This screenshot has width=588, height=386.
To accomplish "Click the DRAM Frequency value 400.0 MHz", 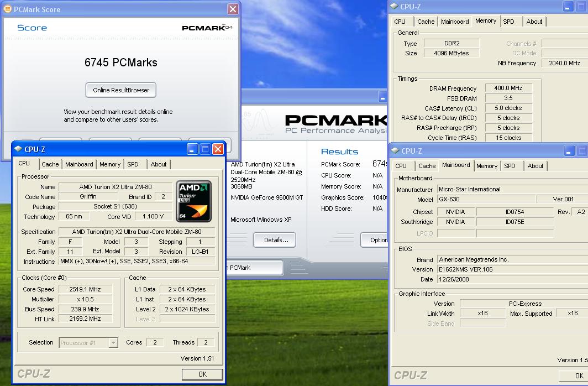I will pyautogui.click(x=508, y=88).
